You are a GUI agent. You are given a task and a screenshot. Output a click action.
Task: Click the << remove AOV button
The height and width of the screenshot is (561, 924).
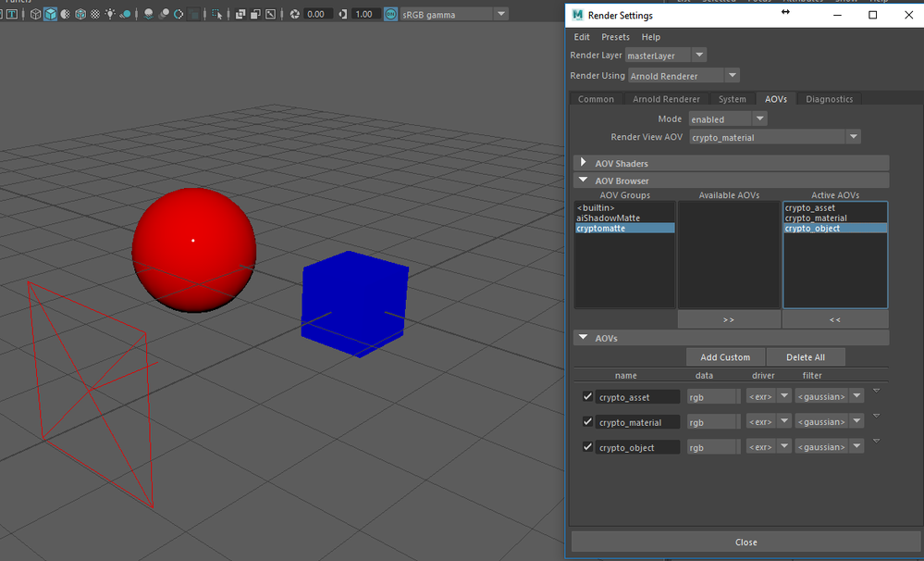click(834, 319)
